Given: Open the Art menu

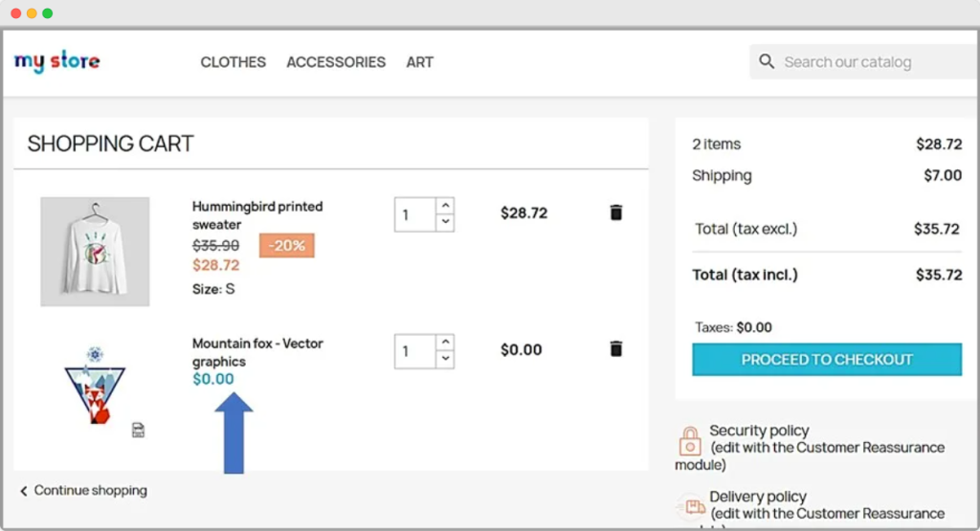Looking at the screenshot, I should tap(419, 62).
